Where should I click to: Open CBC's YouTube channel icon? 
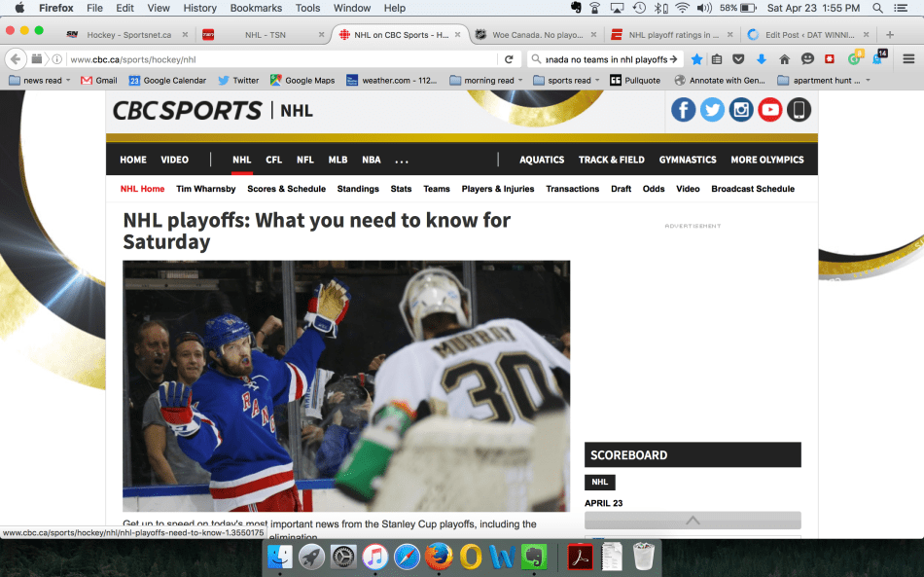tap(769, 110)
